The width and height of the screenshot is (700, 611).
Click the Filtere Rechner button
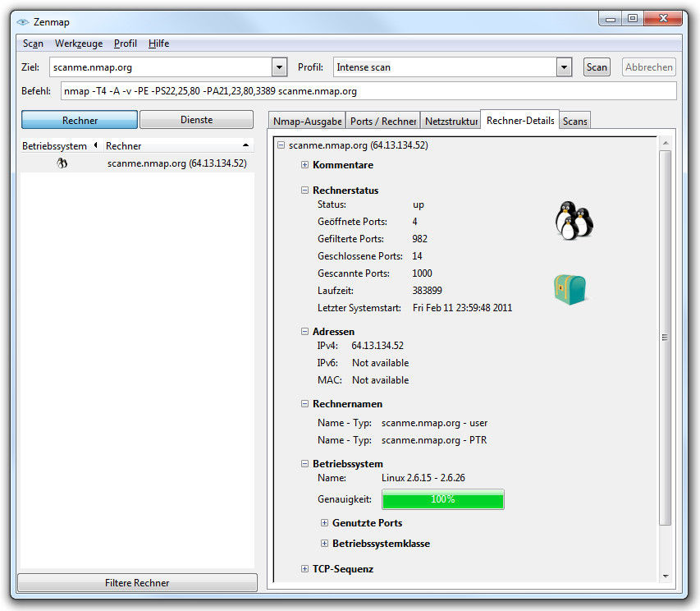(x=137, y=583)
